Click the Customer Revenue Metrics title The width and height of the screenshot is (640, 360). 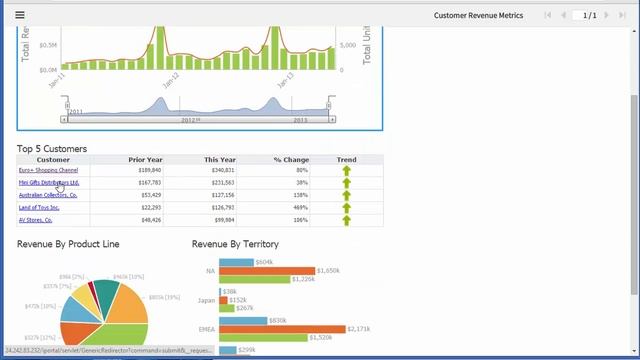(478, 15)
